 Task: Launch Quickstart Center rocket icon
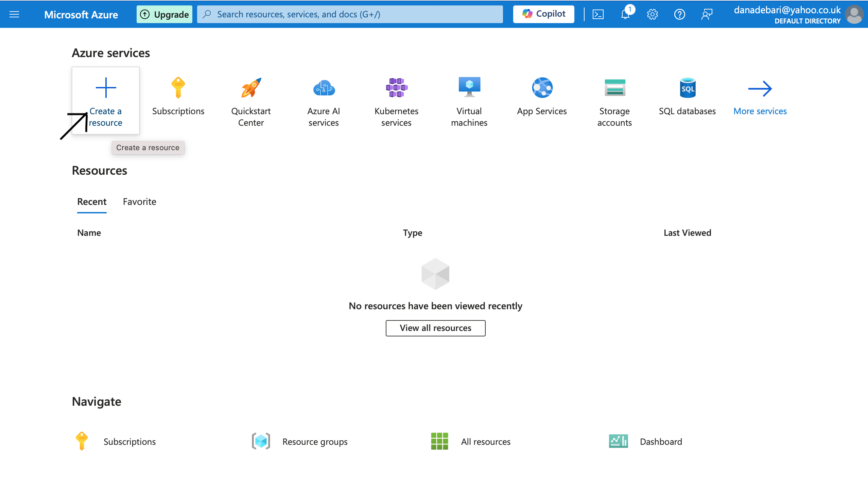coord(251,88)
